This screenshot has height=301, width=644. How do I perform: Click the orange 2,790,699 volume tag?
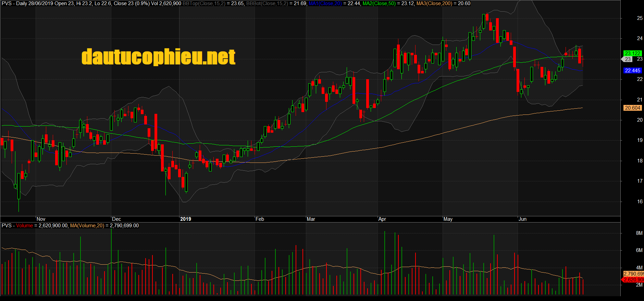tap(633, 274)
